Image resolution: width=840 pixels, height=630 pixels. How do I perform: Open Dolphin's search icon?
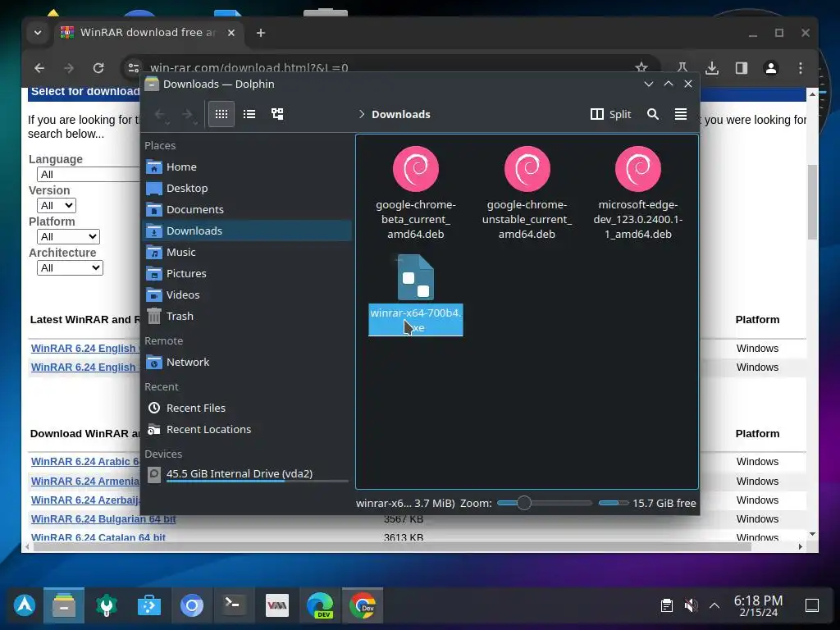click(652, 114)
